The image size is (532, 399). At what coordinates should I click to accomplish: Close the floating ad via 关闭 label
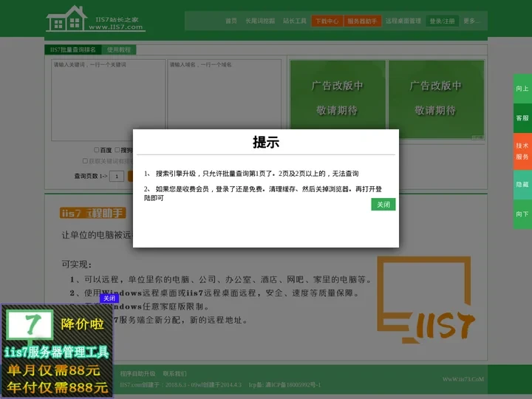[109, 299]
